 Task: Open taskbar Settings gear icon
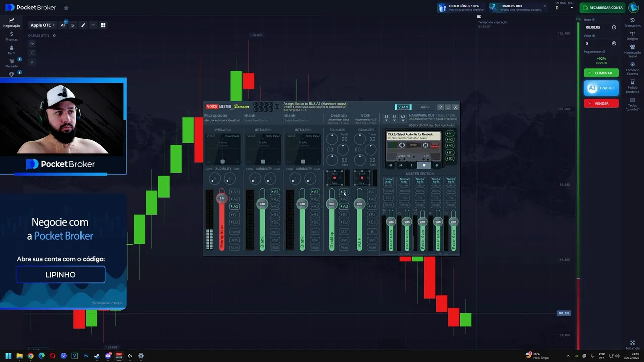click(141, 356)
